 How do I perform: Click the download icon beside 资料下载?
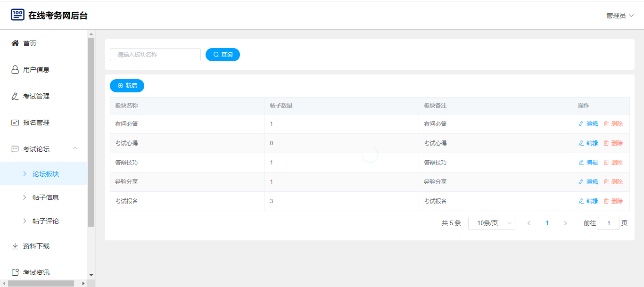(x=15, y=246)
